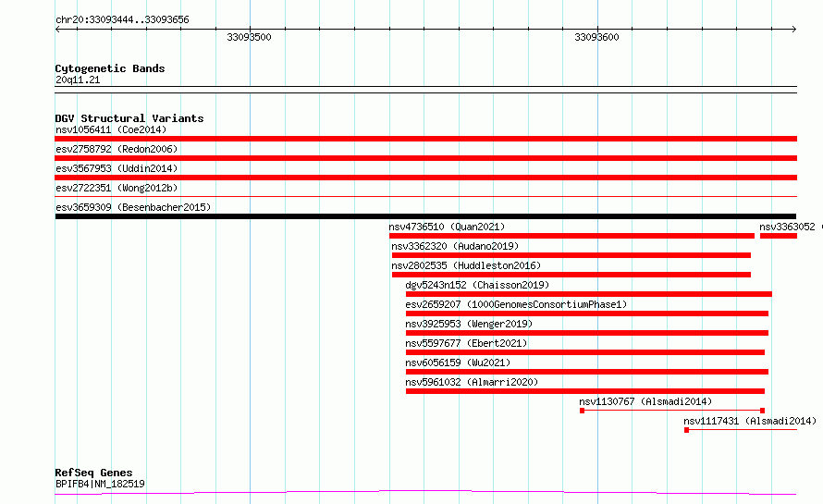Viewport: 823px width, 504px height.
Task: Open esv3567953 (Uddin2014) variant label
Action: (117, 168)
